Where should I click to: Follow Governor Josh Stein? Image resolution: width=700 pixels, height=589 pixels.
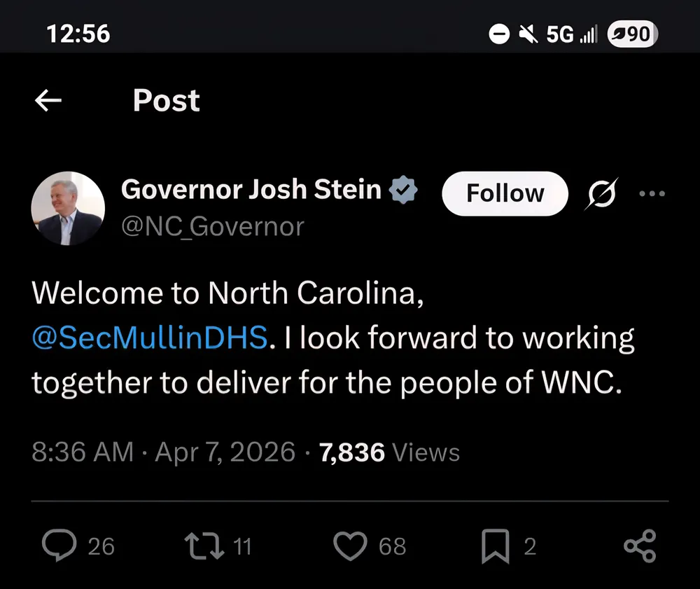pyautogui.click(x=505, y=193)
